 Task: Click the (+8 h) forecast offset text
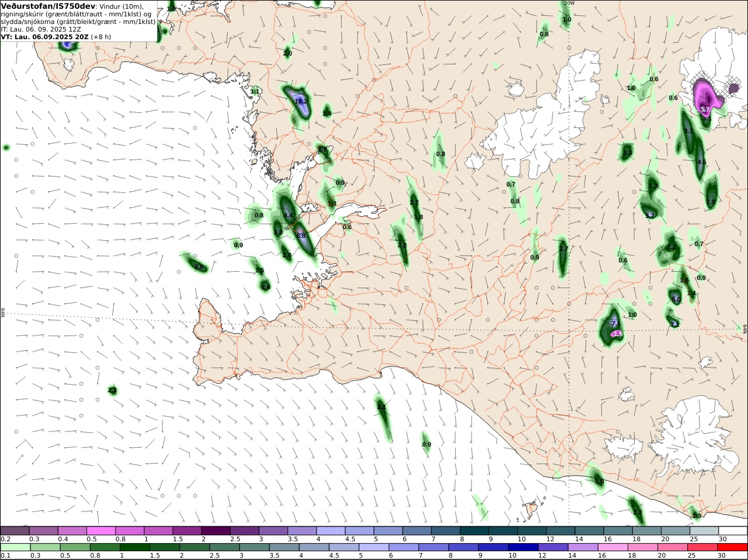pyautogui.click(x=101, y=37)
